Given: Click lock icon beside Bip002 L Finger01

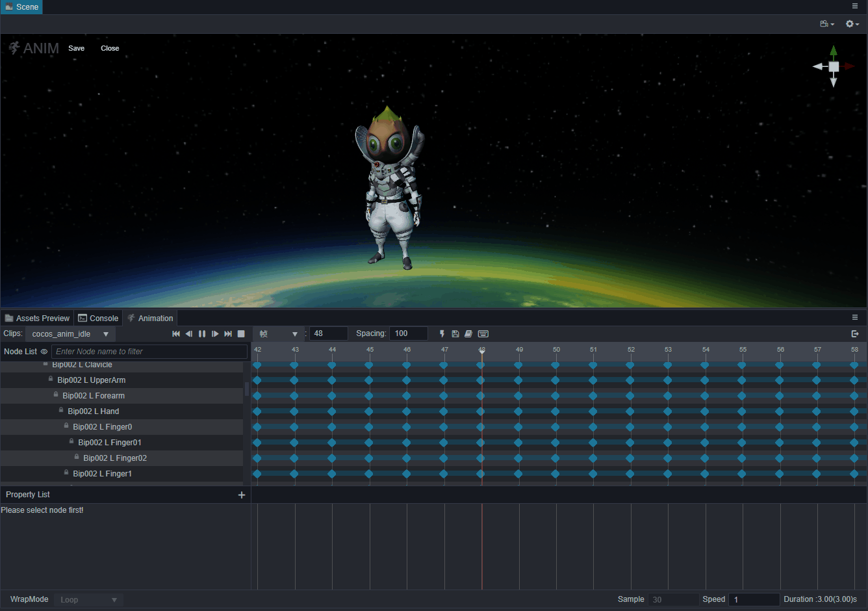Looking at the screenshot, I should tap(71, 441).
